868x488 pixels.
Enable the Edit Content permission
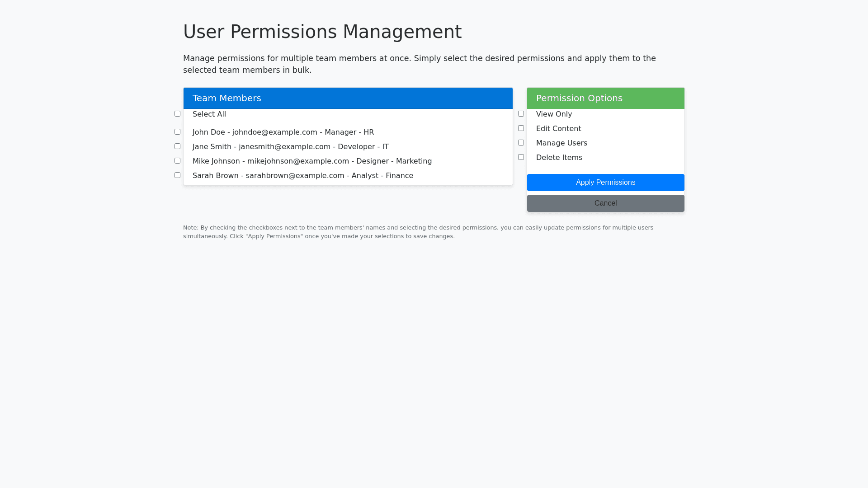[x=521, y=128]
